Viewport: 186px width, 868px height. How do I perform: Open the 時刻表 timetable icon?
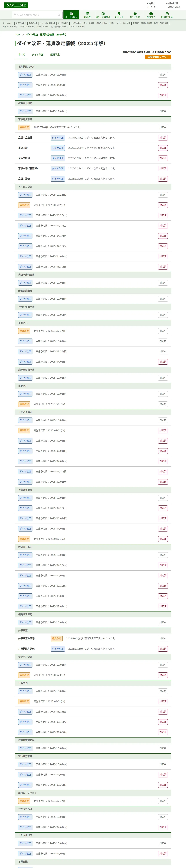click(87, 15)
